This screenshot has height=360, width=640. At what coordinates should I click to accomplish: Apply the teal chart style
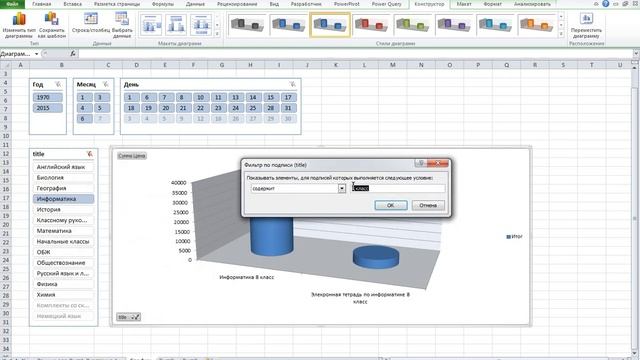[x=495, y=25]
